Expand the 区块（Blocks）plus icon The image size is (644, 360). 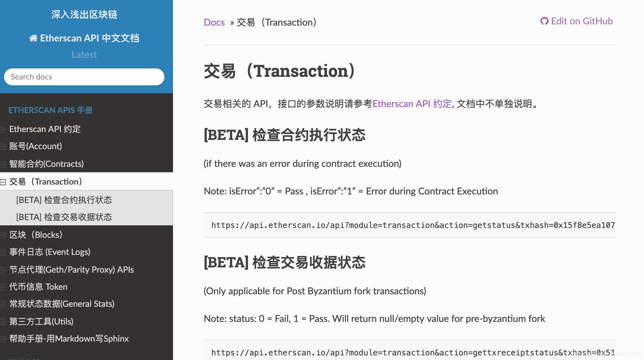click(3, 235)
